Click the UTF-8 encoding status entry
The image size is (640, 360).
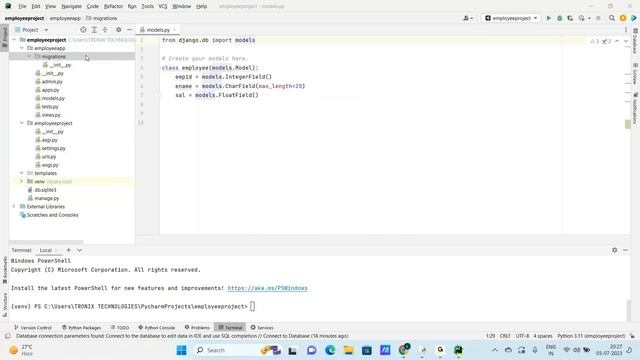point(522,336)
